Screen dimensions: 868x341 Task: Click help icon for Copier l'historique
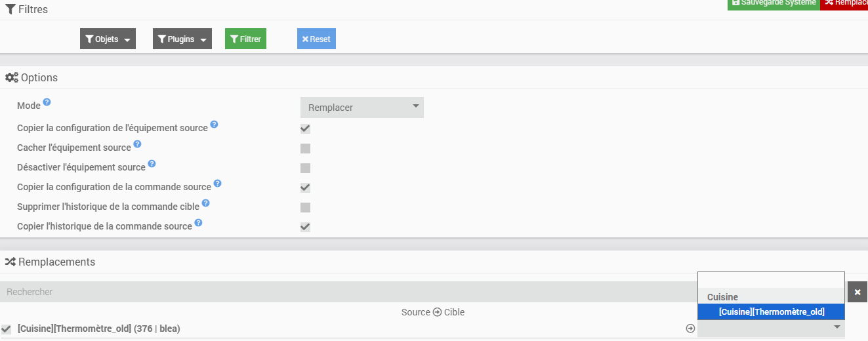(x=198, y=223)
